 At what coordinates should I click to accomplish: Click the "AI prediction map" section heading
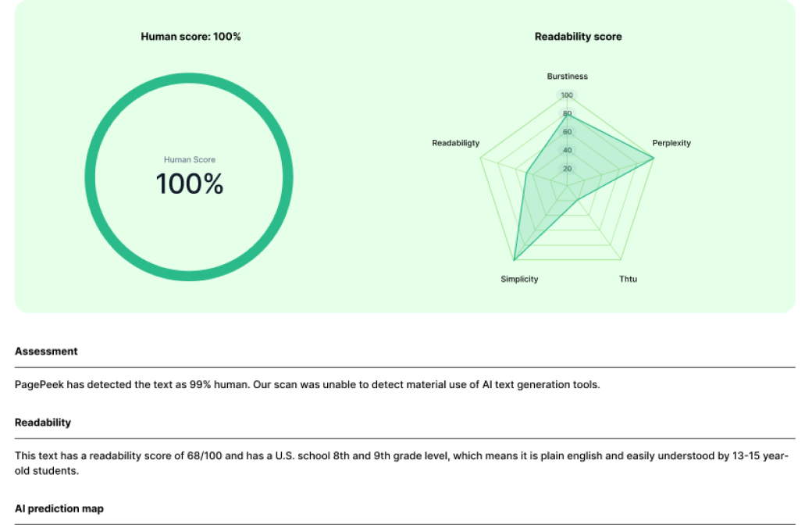[x=59, y=508]
